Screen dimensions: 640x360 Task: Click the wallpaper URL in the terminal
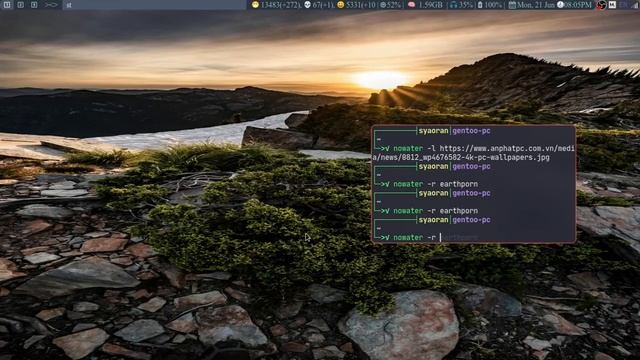coord(473,153)
